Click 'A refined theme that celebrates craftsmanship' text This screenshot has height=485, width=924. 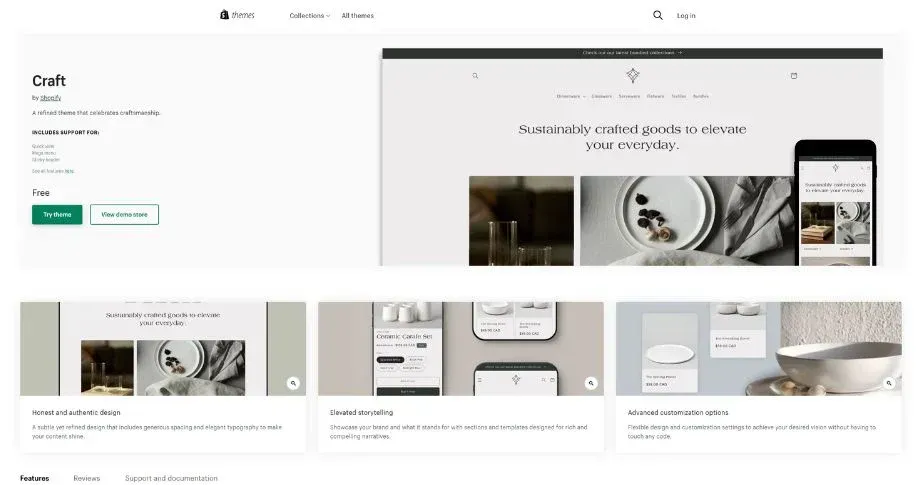click(x=96, y=113)
